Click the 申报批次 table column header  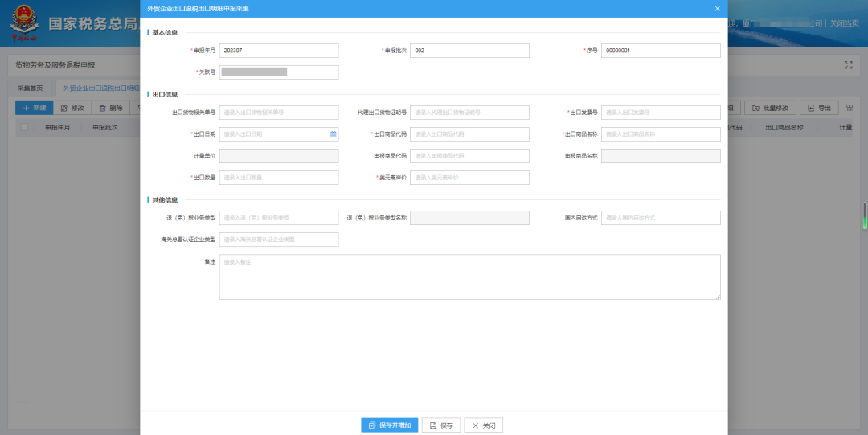click(105, 128)
